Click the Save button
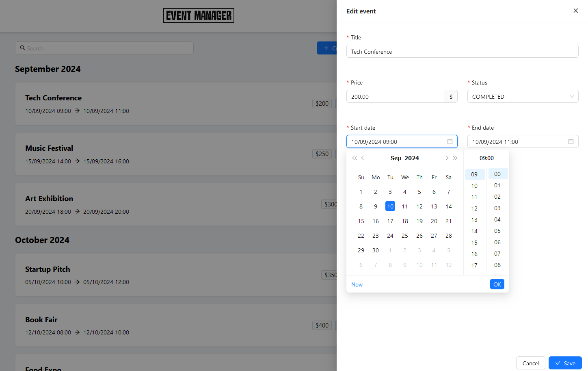 pyautogui.click(x=565, y=363)
